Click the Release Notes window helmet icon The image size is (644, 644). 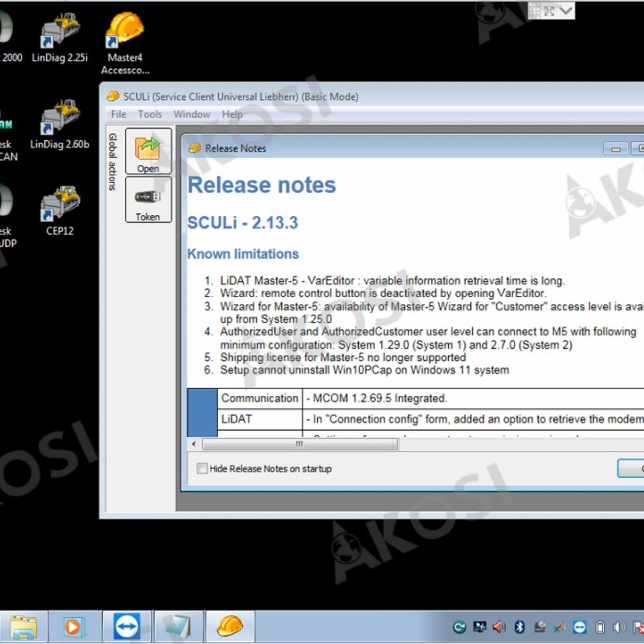pyautogui.click(x=195, y=148)
